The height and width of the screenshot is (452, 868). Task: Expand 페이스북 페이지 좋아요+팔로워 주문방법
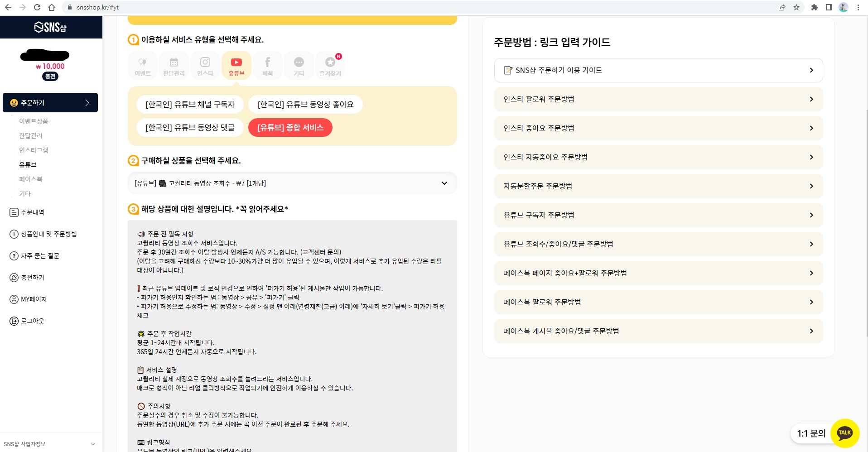pos(658,273)
